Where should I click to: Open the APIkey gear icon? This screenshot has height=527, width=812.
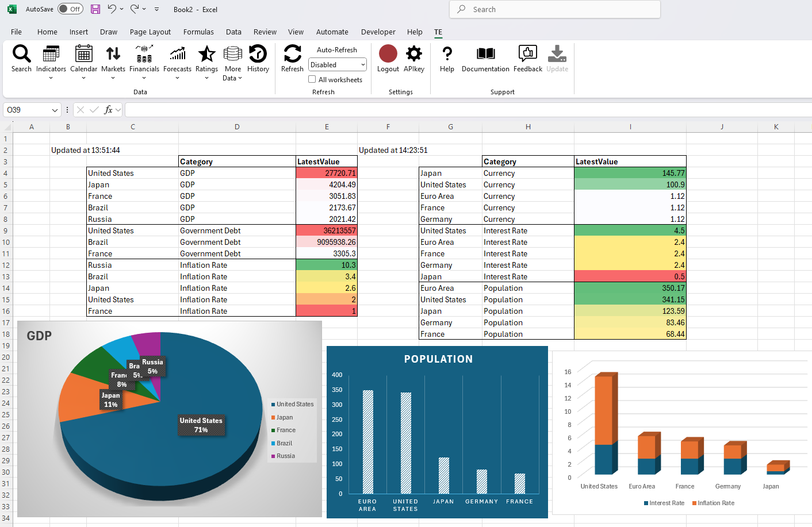(413, 54)
